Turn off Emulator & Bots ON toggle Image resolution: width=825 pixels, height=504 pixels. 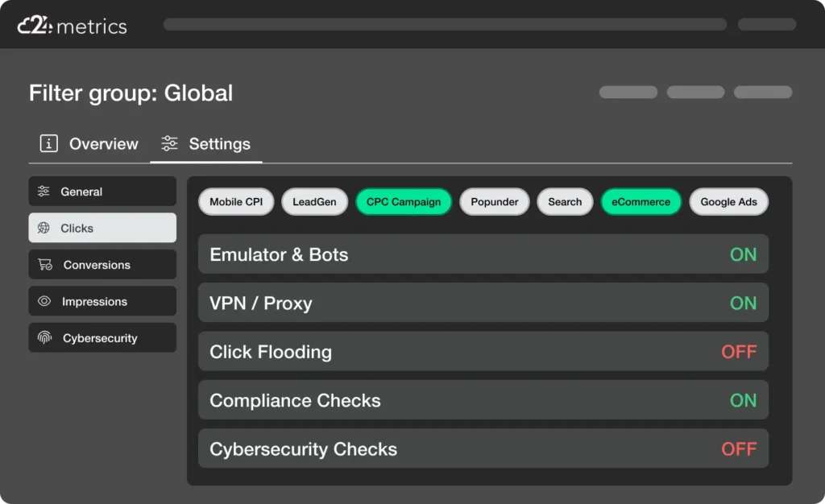(743, 254)
